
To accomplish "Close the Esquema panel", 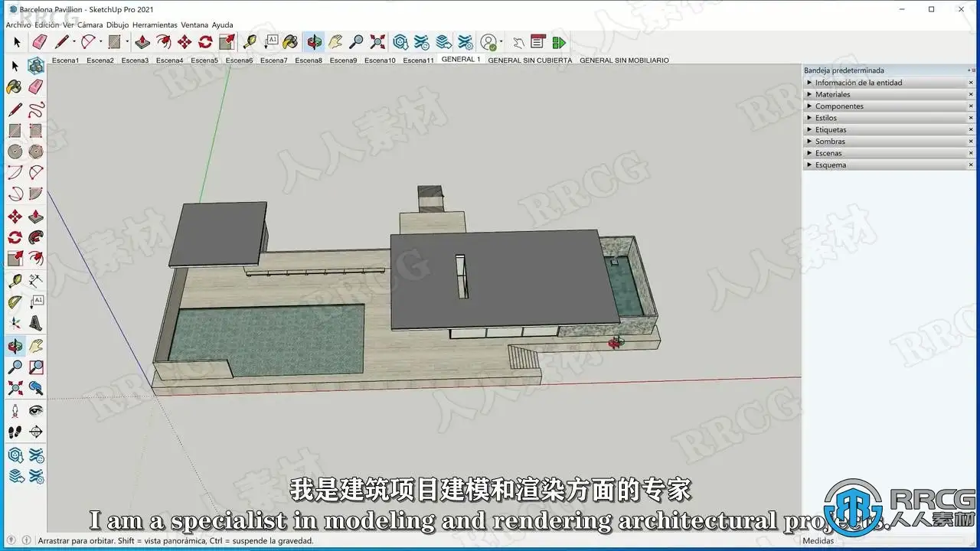I will (971, 165).
